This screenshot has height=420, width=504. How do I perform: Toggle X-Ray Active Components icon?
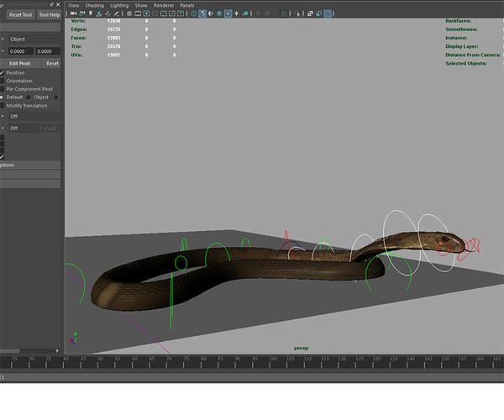pyautogui.click(x=319, y=13)
